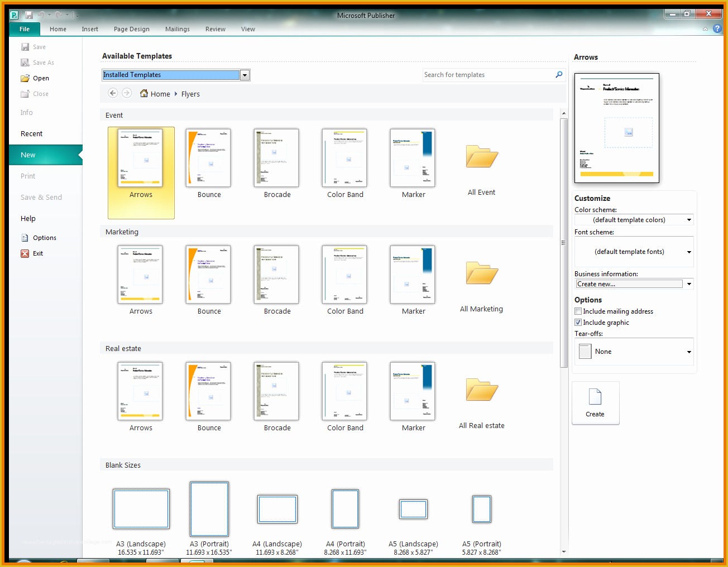This screenshot has width=728, height=567.
Task: Click the Publisher app icon in the title bar
Action: pos(15,15)
